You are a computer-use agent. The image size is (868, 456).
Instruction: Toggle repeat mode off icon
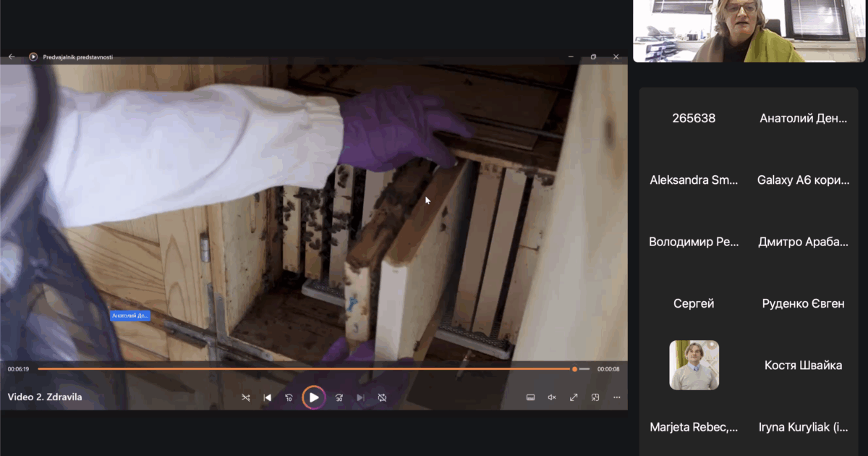click(x=382, y=397)
